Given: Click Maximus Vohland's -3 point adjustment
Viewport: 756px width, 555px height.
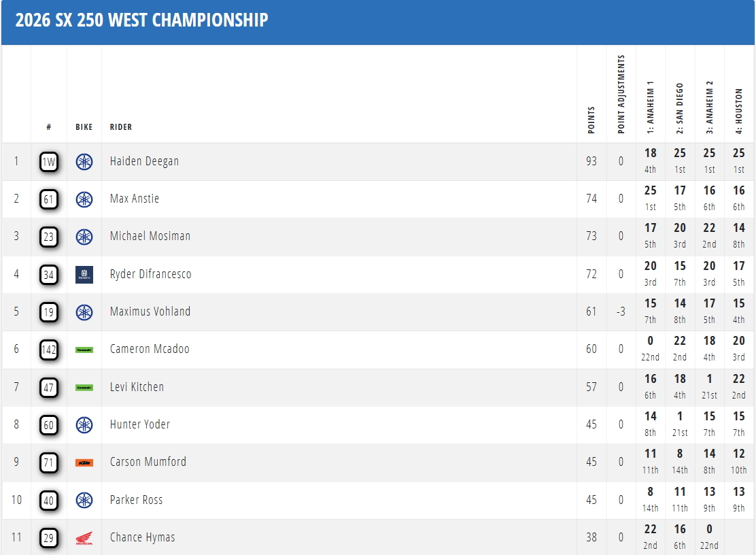Looking at the screenshot, I should click(x=621, y=312).
